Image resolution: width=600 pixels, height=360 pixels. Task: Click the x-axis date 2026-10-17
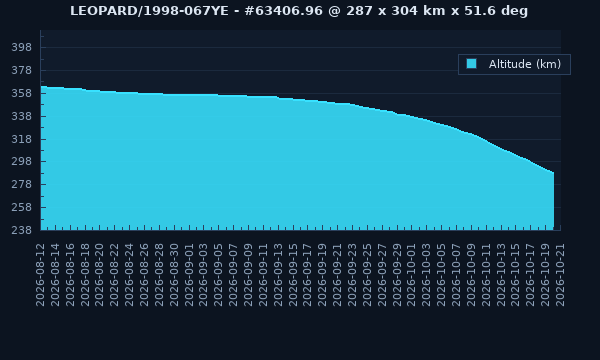[530, 275]
